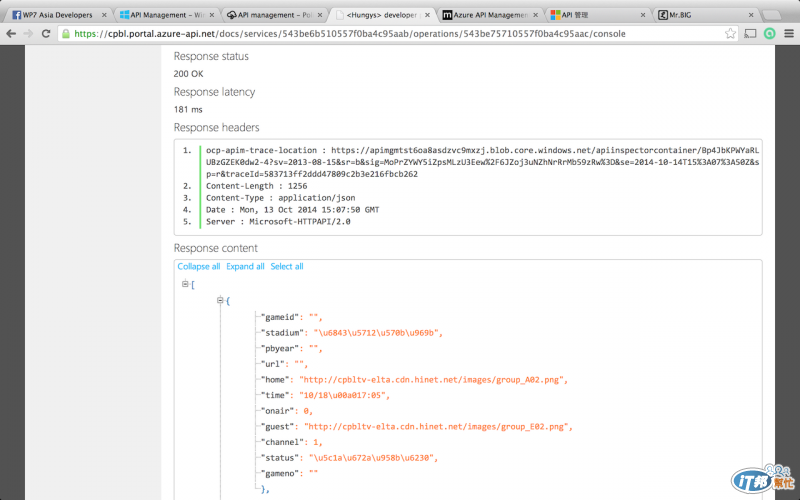Click Expand all link

coord(245,266)
